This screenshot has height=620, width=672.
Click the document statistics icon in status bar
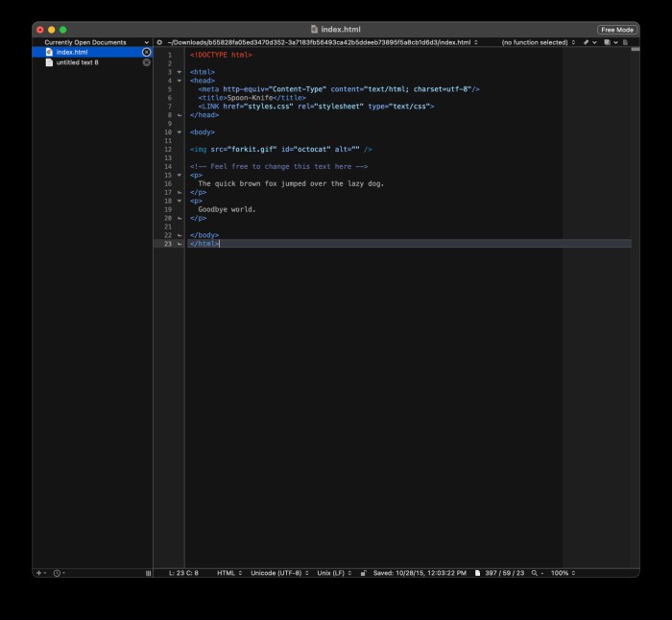[477, 573]
